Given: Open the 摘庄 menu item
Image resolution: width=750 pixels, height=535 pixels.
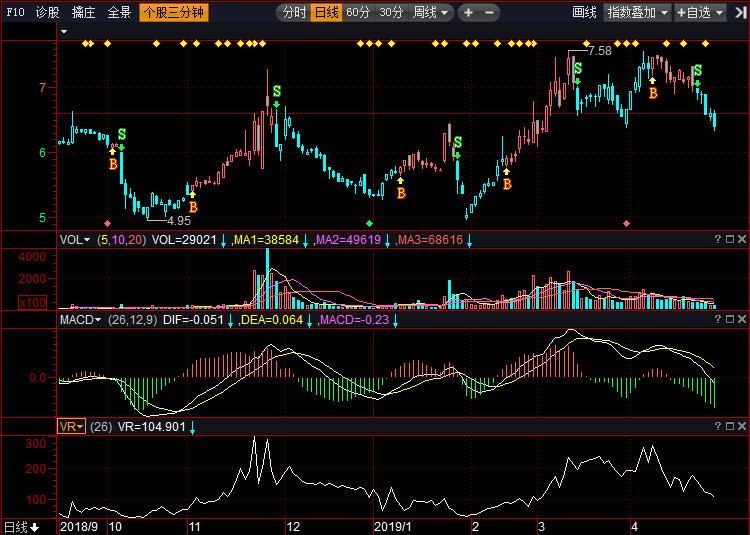Looking at the screenshot, I should 83,12.
